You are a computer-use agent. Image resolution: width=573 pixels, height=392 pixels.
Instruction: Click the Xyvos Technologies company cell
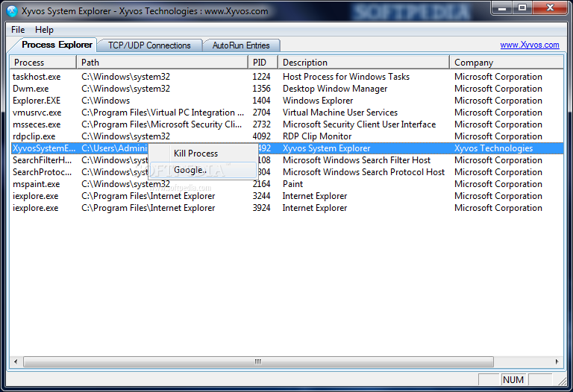pos(493,148)
